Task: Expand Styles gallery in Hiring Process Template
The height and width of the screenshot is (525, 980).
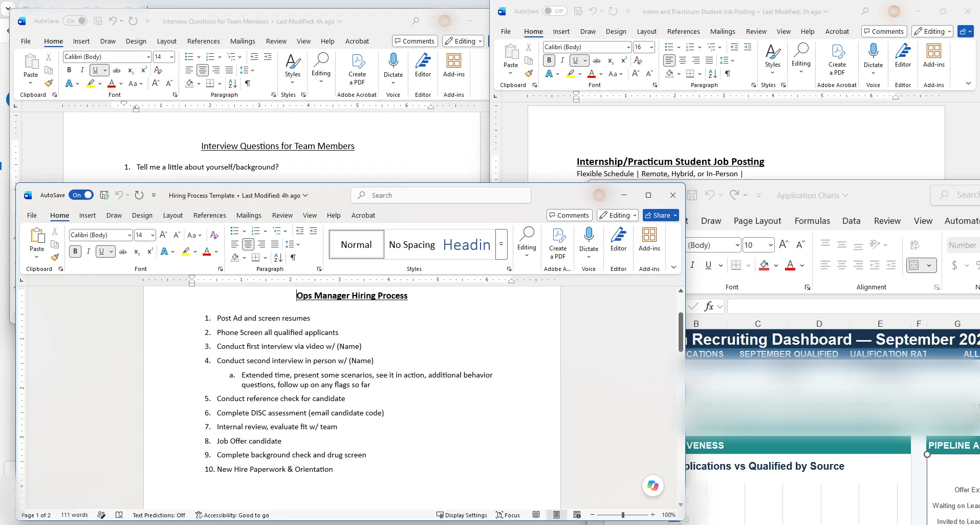Action: pos(502,244)
